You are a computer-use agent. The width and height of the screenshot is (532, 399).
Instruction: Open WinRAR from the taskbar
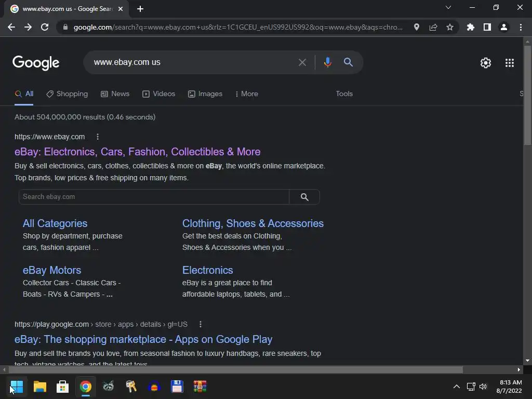pyautogui.click(x=200, y=387)
